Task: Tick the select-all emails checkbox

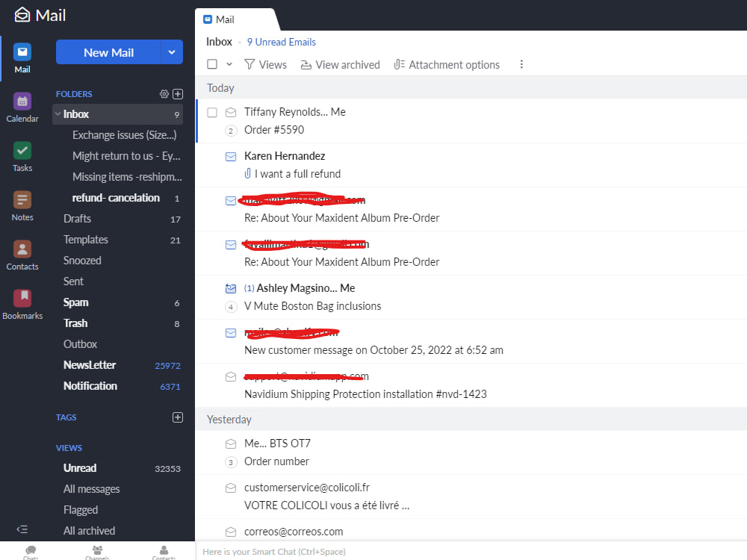Action: [x=212, y=63]
